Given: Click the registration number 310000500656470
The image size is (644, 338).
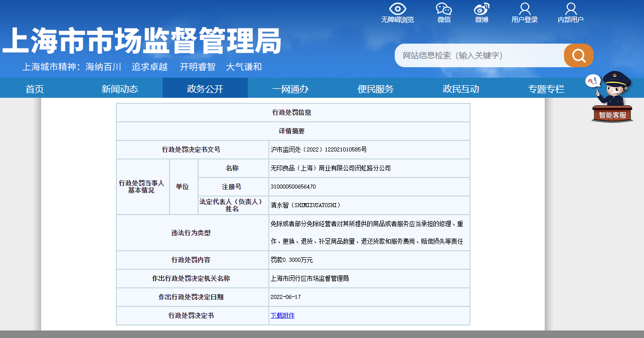Looking at the screenshot, I should (293, 187).
